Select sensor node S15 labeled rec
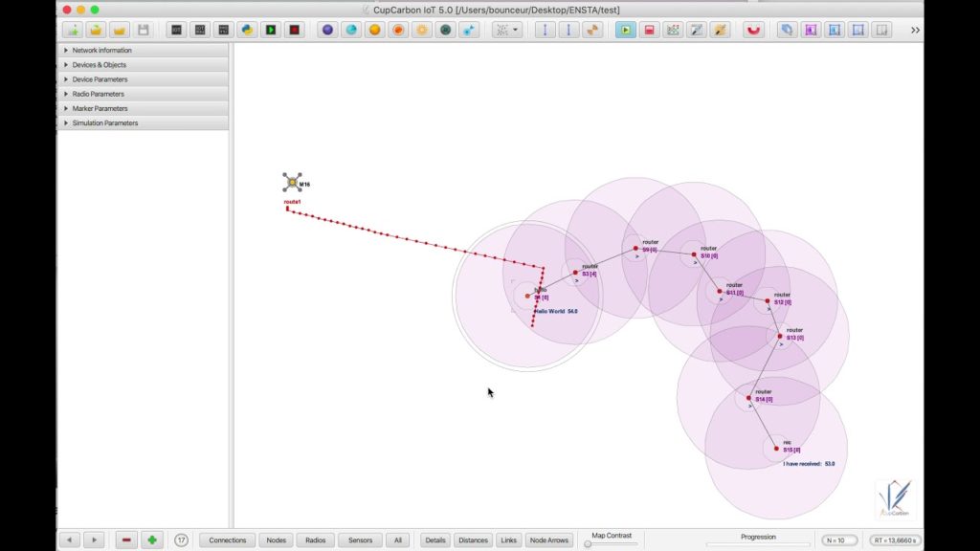This screenshot has height=551, width=980. tap(776, 449)
